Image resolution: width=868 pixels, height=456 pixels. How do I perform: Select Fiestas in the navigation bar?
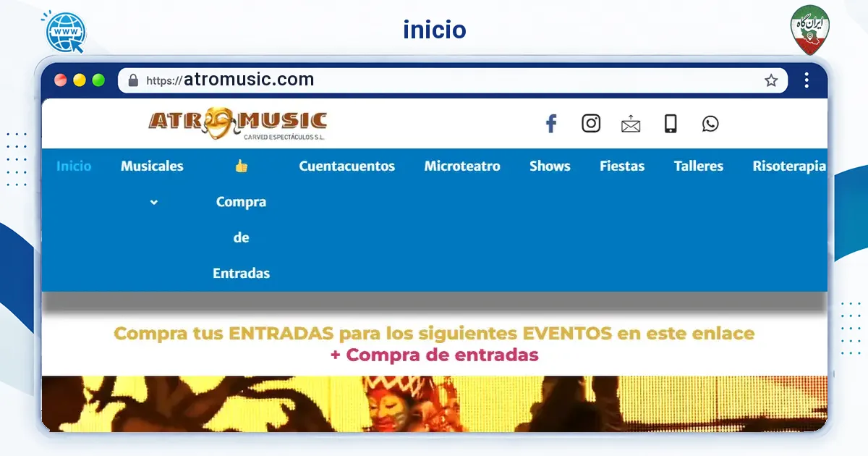(x=622, y=166)
